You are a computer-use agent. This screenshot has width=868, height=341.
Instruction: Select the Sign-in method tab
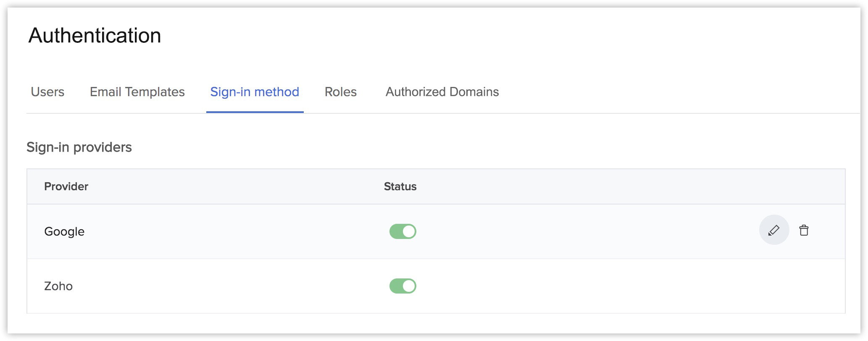click(255, 92)
